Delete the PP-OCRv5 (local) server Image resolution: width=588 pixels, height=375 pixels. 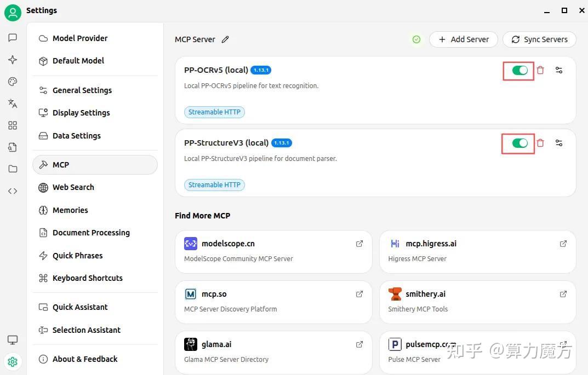540,70
